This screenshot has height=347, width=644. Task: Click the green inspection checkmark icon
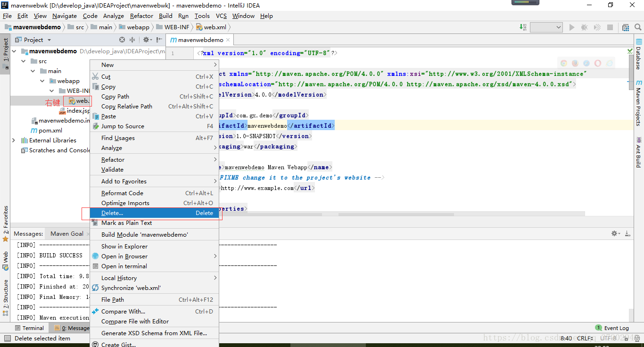tap(630, 51)
